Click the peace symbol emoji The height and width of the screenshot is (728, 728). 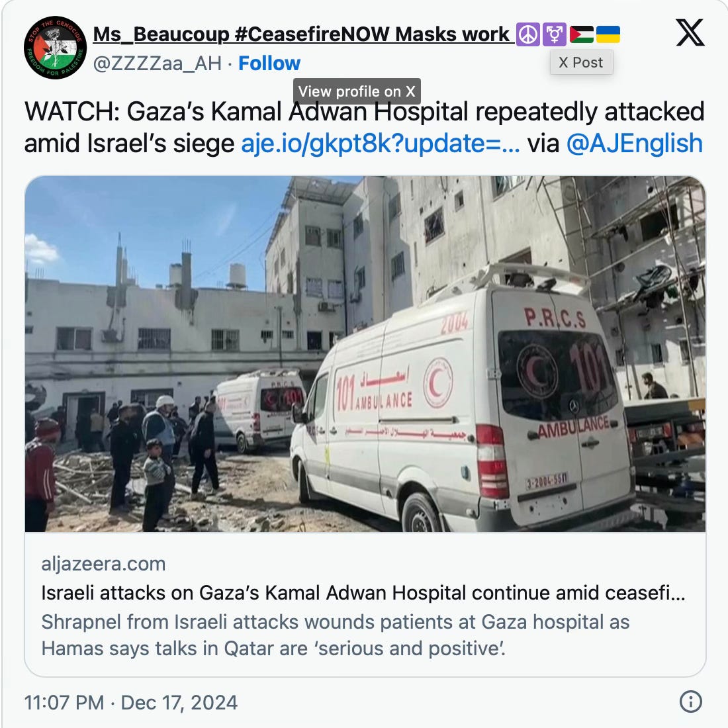coord(528,34)
